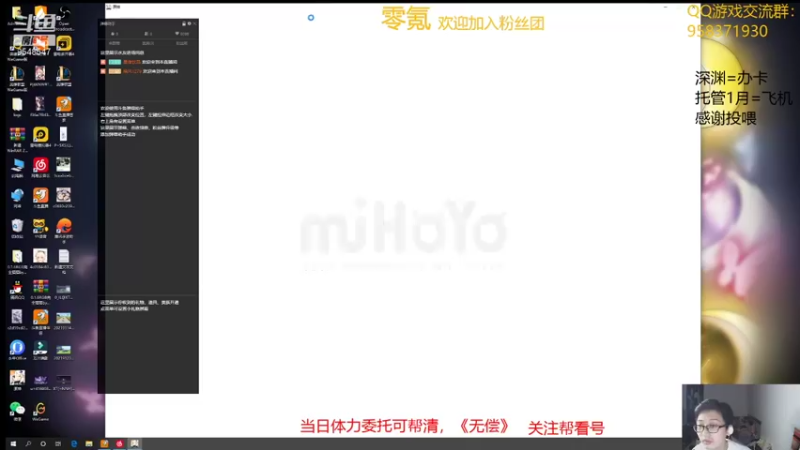
Task: Open NetEase Cloud Music desktop shortcut
Action: 40,167
